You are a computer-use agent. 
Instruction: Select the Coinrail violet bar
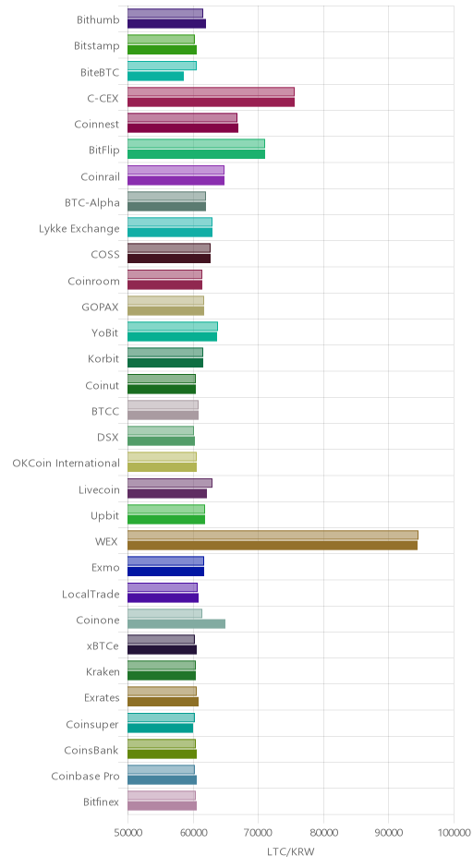(176, 180)
